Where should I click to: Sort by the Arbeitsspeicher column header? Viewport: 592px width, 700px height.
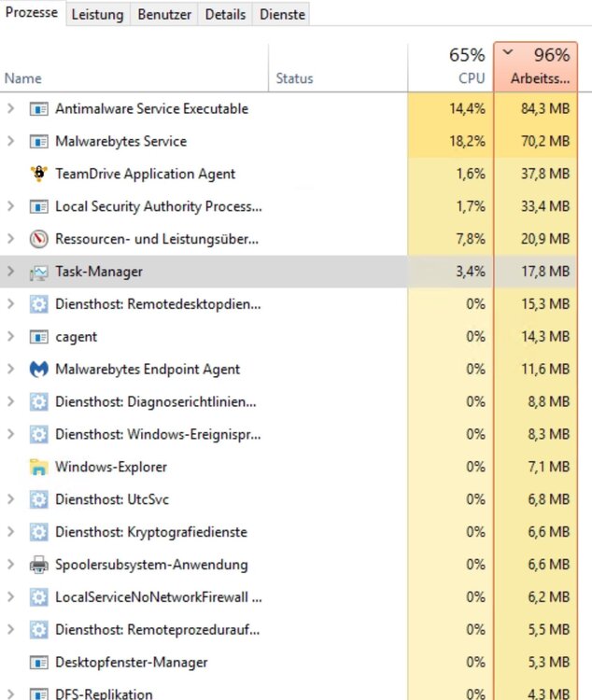click(535, 68)
